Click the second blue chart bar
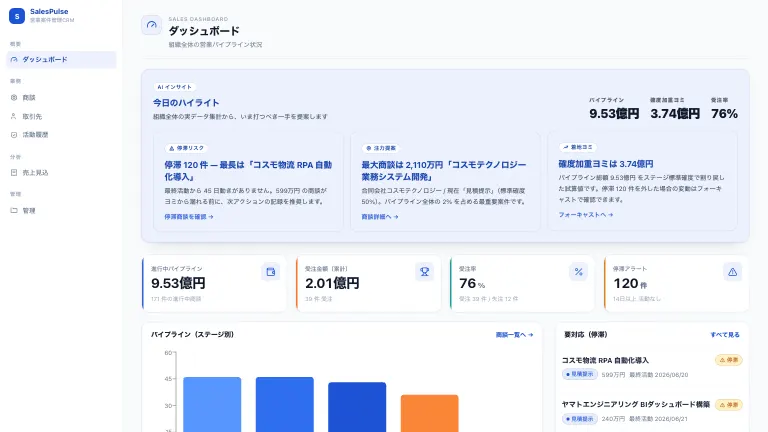The width and height of the screenshot is (768, 432). pos(285,405)
